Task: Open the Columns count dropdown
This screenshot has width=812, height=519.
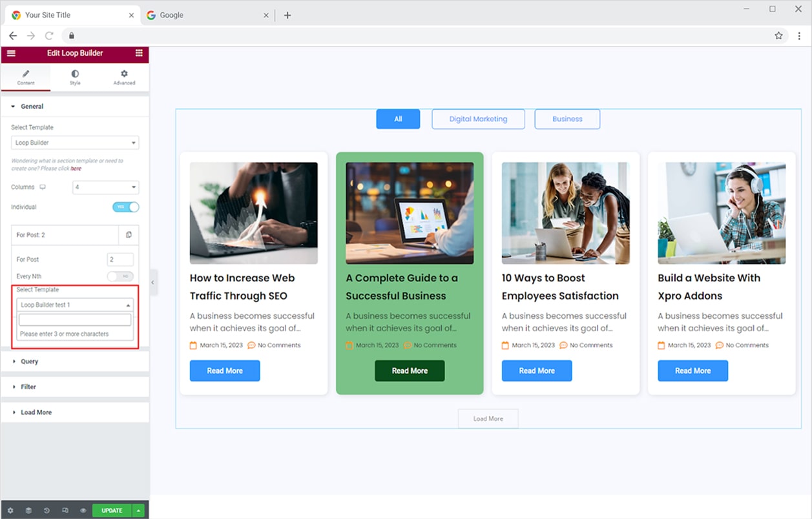Action: point(105,187)
